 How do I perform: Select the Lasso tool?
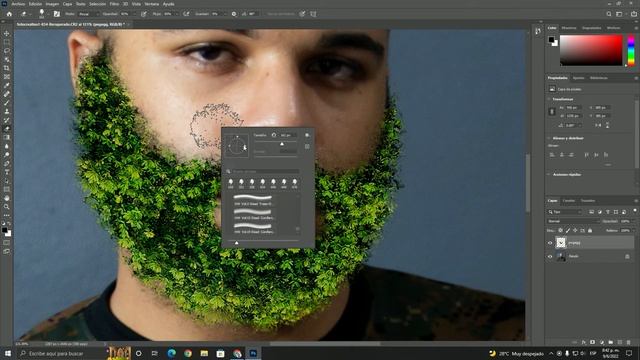(x=7, y=51)
